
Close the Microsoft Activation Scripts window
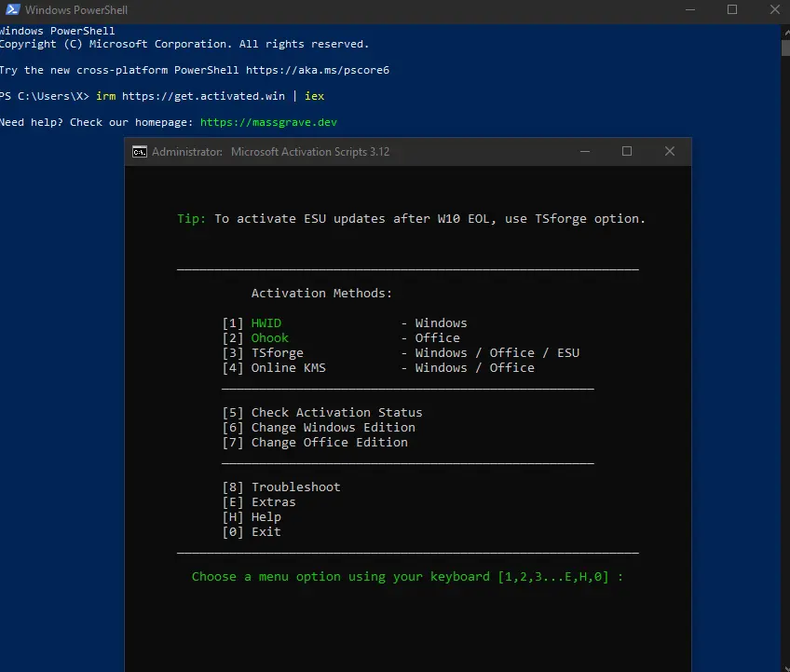point(670,151)
